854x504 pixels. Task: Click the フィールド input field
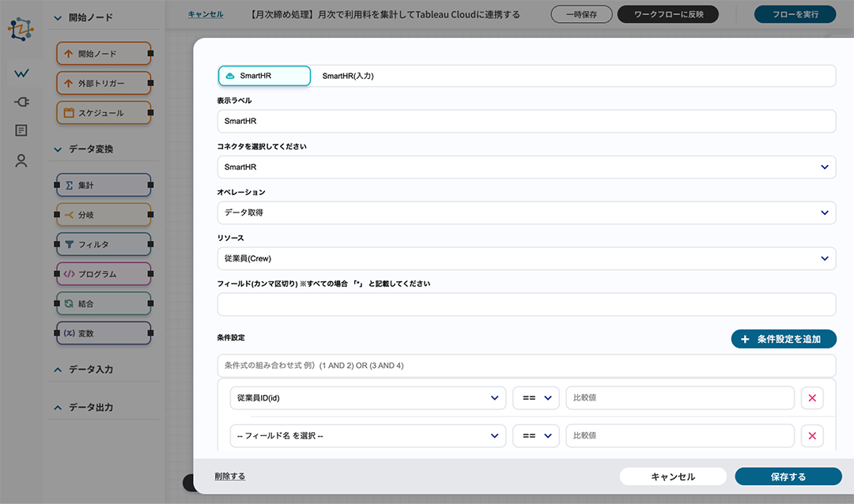click(x=526, y=304)
